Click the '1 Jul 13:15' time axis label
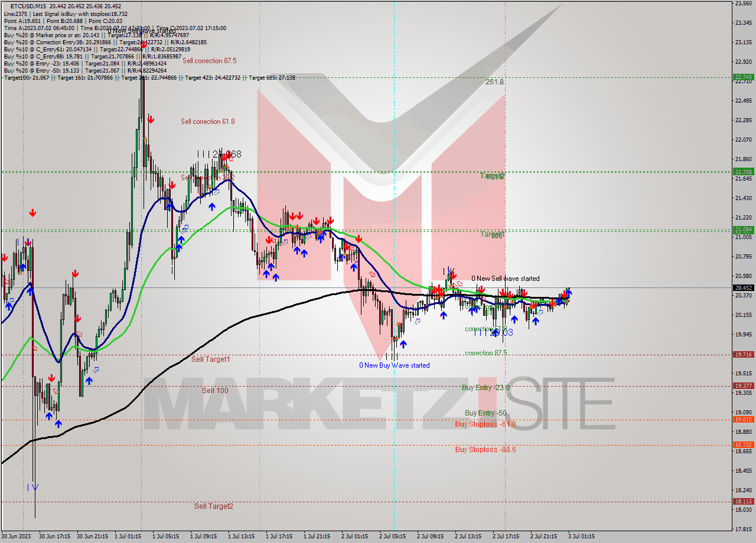Image resolution: width=756 pixels, height=543 pixels. (x=242, y=537)
